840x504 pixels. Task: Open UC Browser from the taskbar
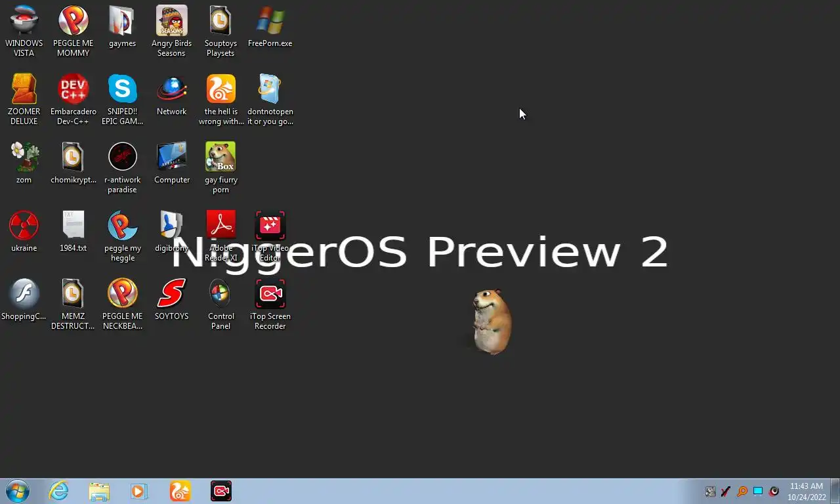[x=180, y=491]
